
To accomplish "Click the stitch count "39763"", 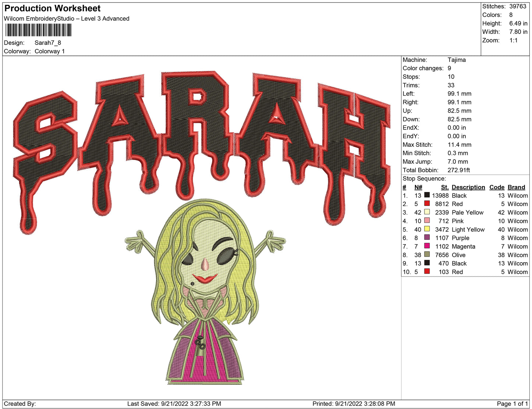I will (x=518, y=6).
